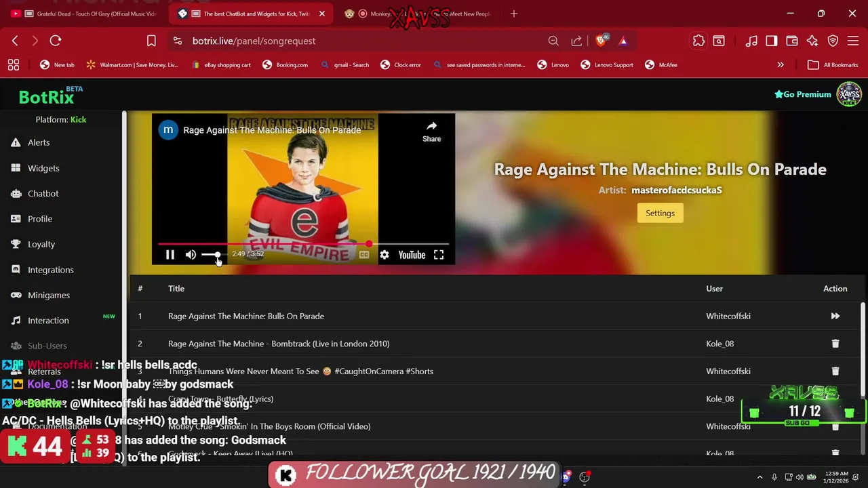
Task: Open Integrations in the sidebar
Action: click(51, 270)
